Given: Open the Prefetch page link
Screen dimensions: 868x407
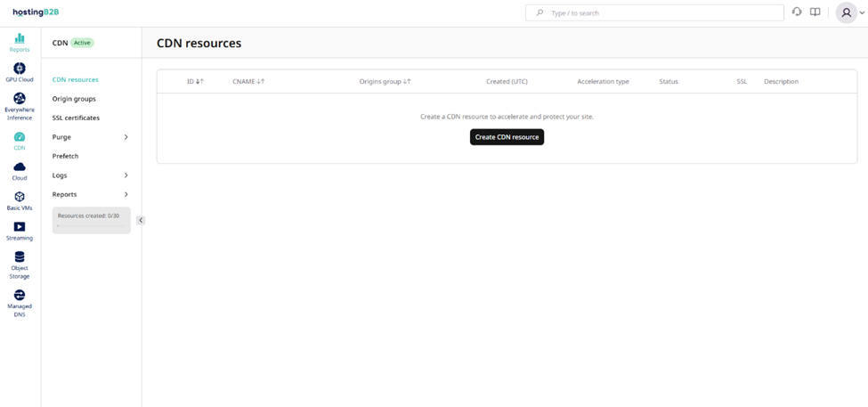Looking at the screenshot, I should (x=65, y=156).
